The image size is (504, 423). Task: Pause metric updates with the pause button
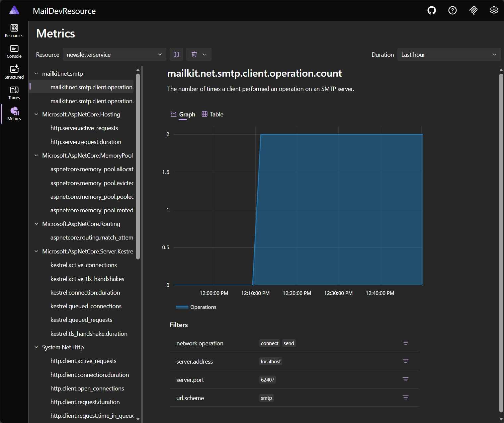[x=176, y=54]
